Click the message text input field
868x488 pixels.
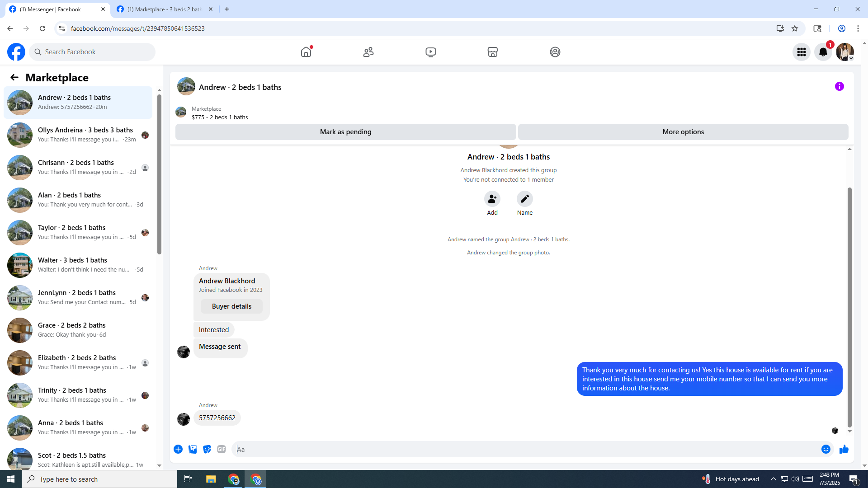click(x=524, y=449)
